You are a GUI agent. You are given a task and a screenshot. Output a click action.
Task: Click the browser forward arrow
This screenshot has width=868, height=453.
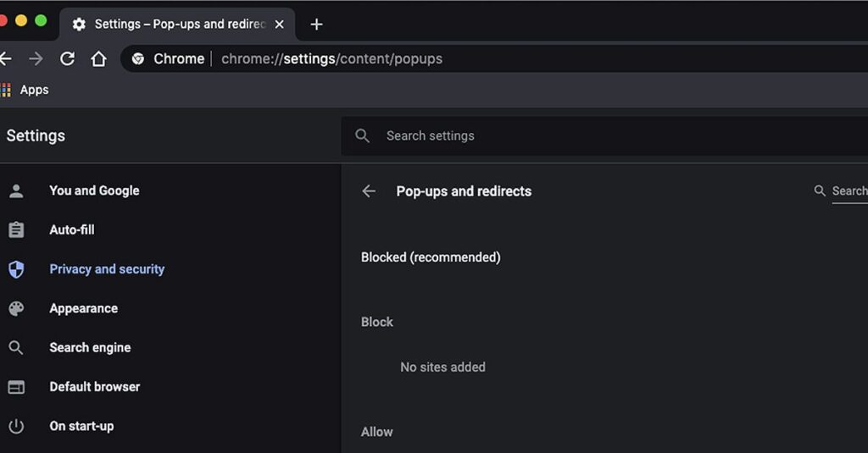point(36,58)
